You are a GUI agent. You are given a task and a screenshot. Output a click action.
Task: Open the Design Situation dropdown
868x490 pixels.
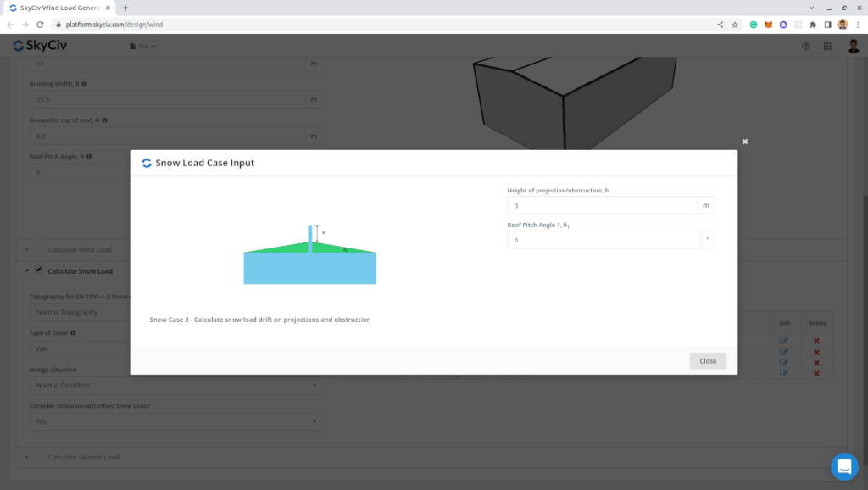point(175,385)
